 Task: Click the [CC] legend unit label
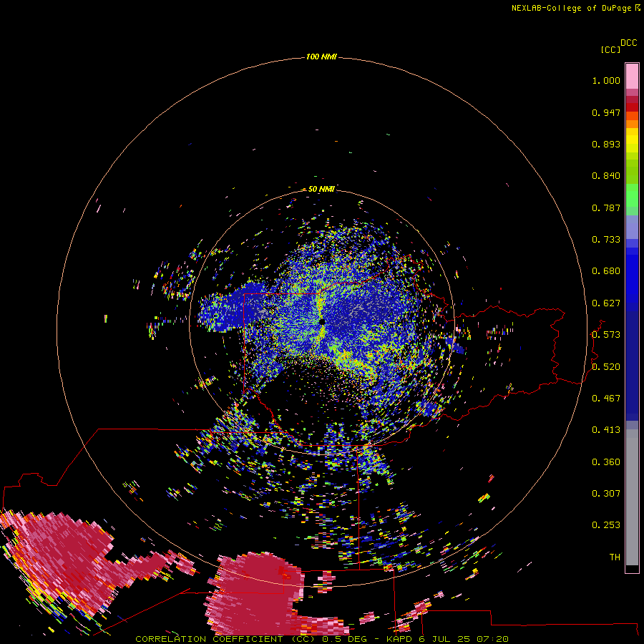tap(610, 49)
